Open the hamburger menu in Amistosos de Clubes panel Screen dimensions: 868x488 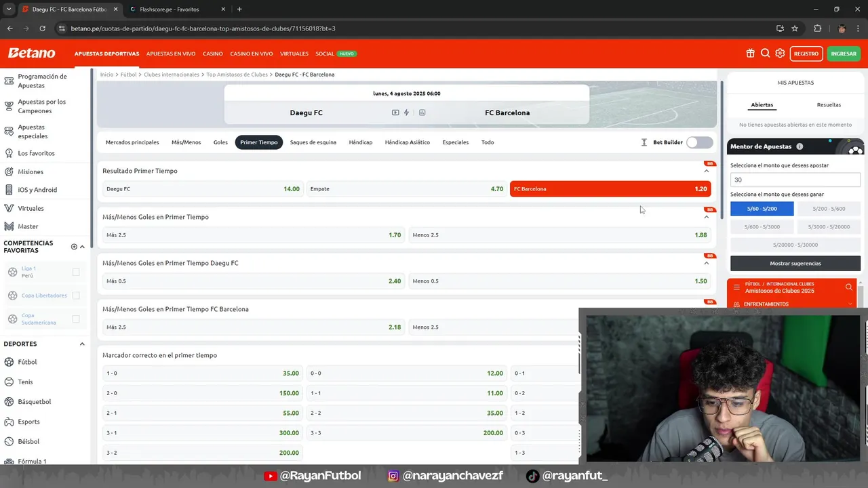click(736, 287)
